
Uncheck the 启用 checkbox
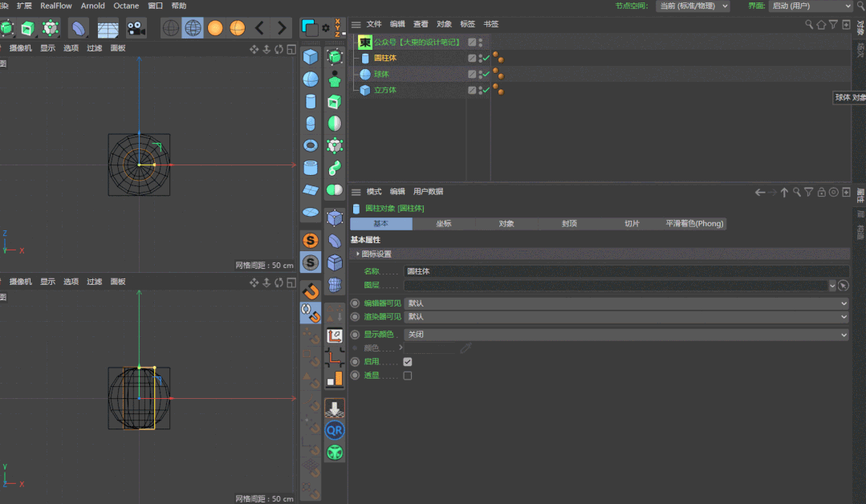point(408,362)
